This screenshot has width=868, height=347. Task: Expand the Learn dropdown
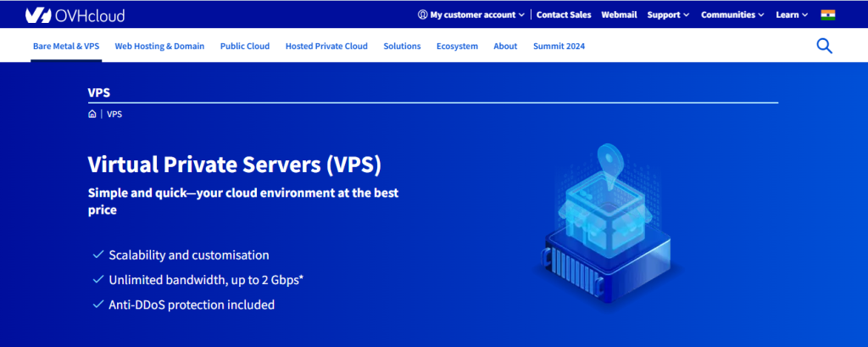pyautogui.click(x=792, y=14)
